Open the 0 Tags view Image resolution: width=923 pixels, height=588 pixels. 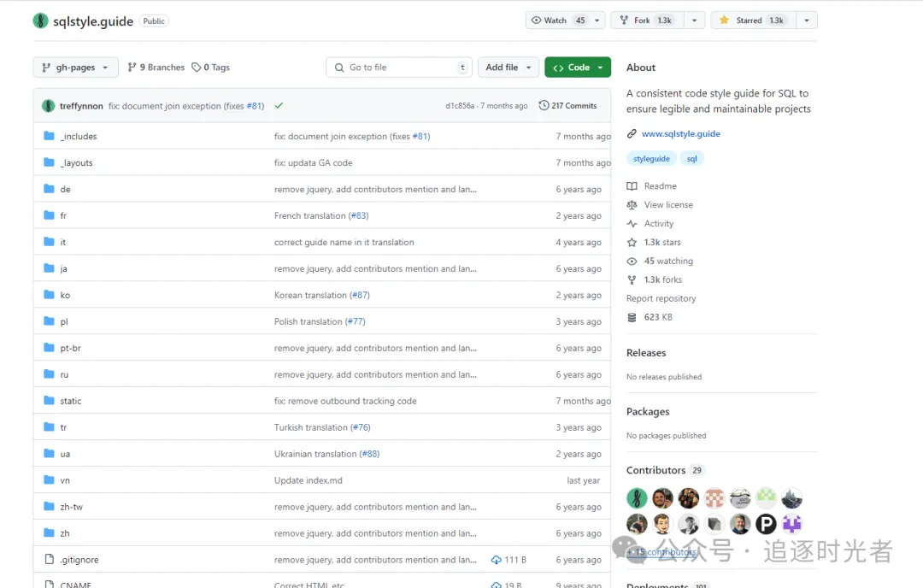210,68
